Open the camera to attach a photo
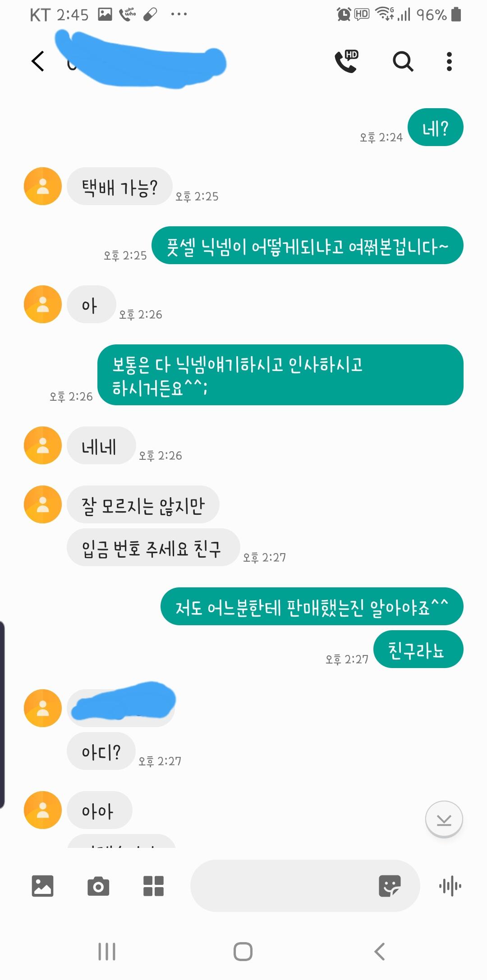 pos(98,886)
